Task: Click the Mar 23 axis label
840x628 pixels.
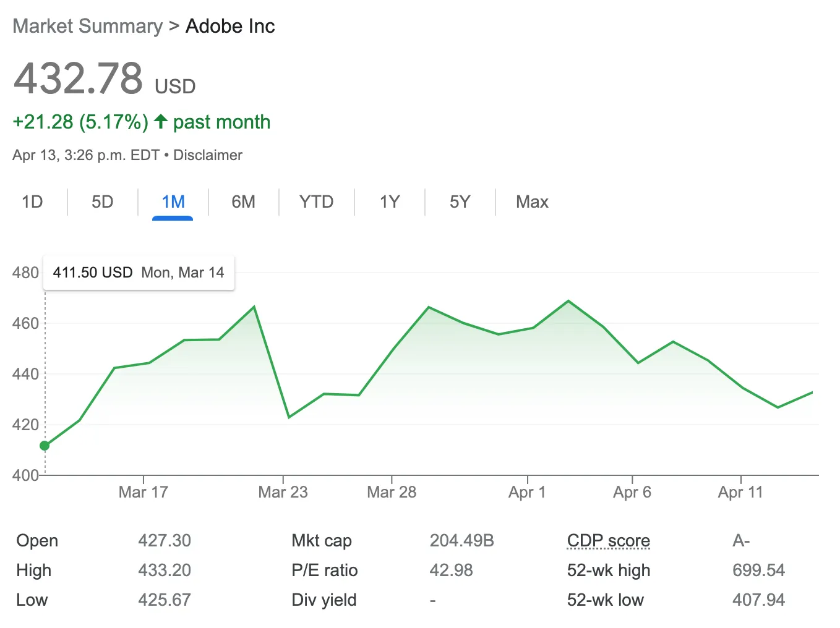Action: click(283, 492)
